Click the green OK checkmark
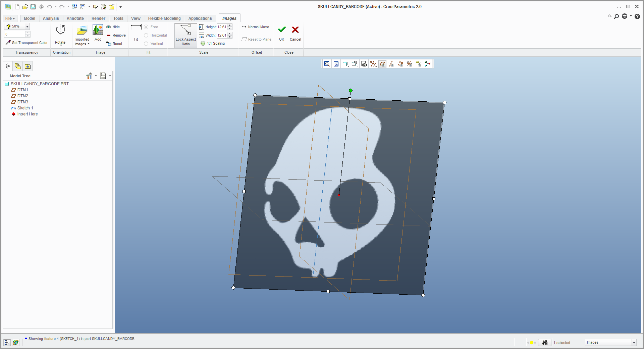The image size is (644, 349). click(282, 30)
